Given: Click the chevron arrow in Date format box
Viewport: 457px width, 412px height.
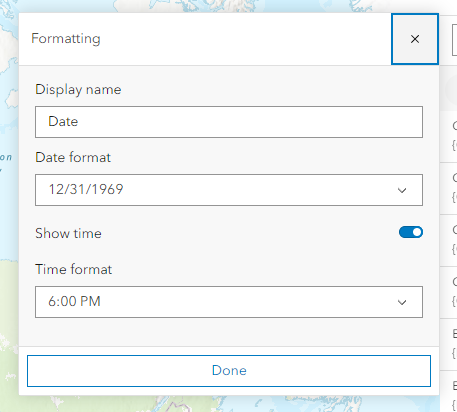Looking at the screenshot, I should point(402,190).
